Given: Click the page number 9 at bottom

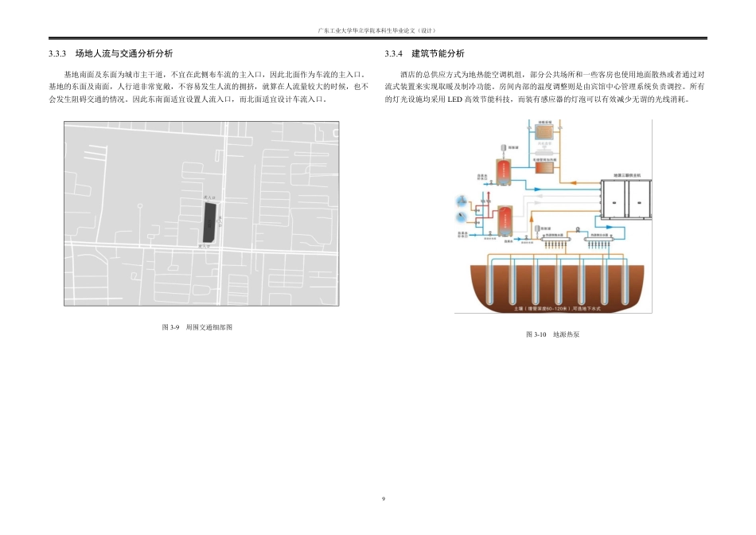Looking at the screenshot, I should (x=384, y=497).
